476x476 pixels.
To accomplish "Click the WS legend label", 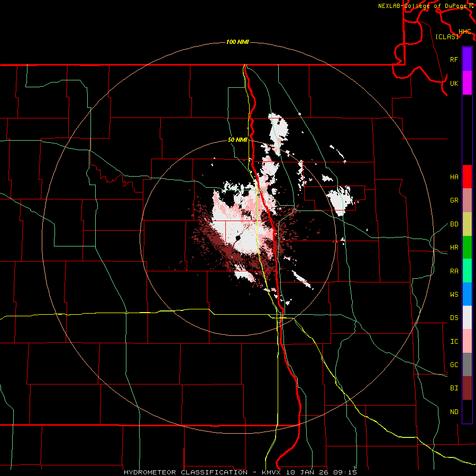I will pyautogui.click(x=454, y=295).
